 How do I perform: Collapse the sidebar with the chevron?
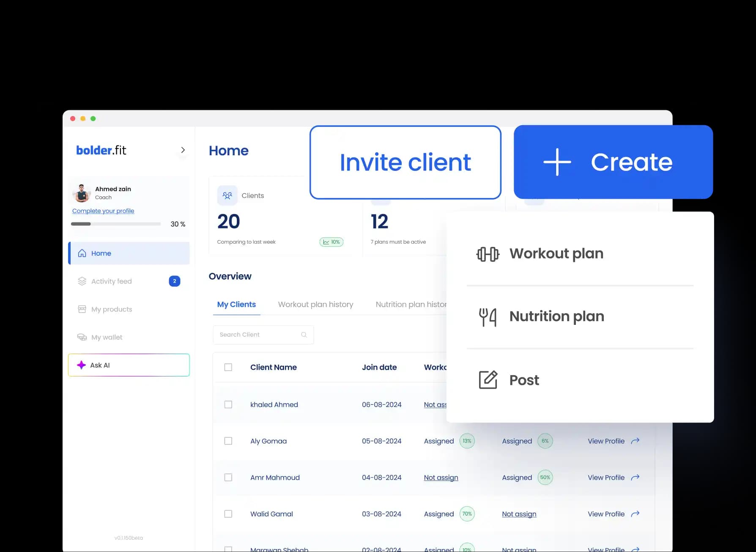pyautogui.click(x=183, y=150)
